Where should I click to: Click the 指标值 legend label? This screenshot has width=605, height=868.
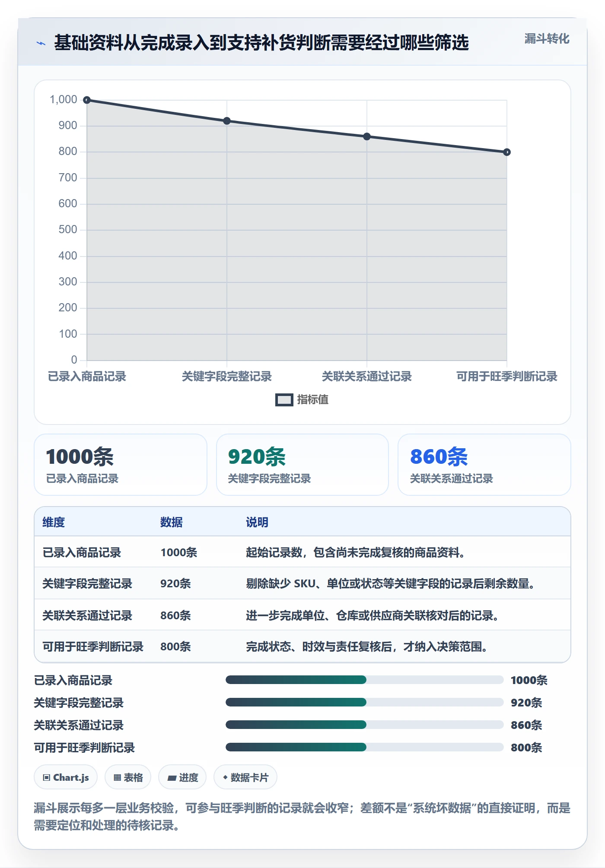(x=313, y=400)
